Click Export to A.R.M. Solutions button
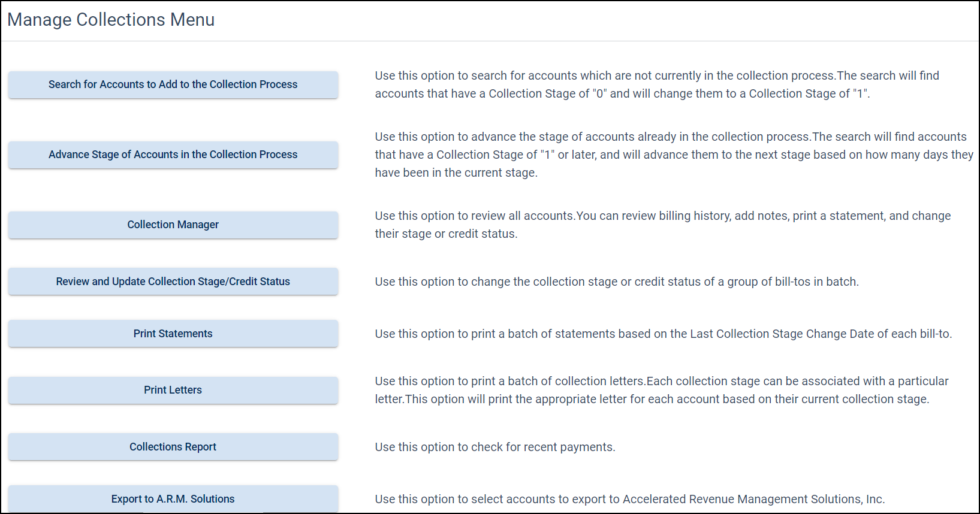The image size is (980, 514). tap(173, 499)
